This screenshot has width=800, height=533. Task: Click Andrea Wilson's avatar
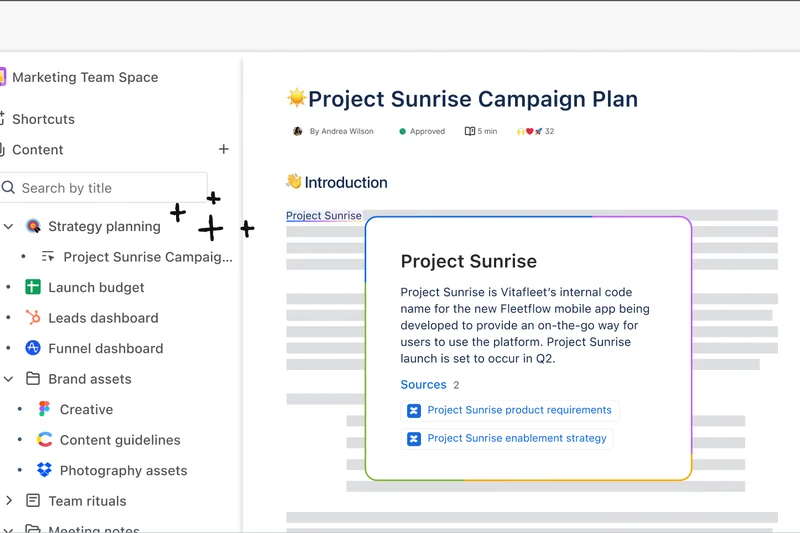pos(297,131)
